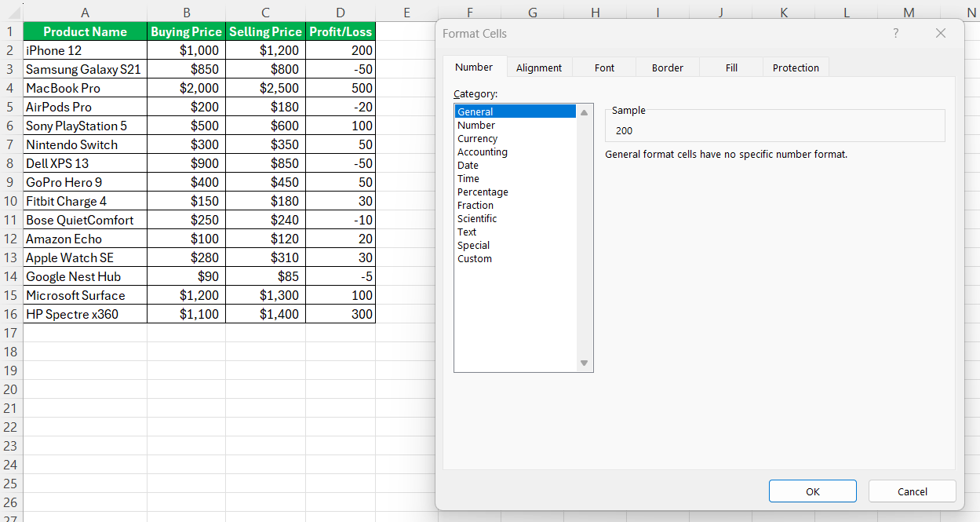Viewport: 980px width, 522px height.
Task: Select column C header
Action: [265, 12]
